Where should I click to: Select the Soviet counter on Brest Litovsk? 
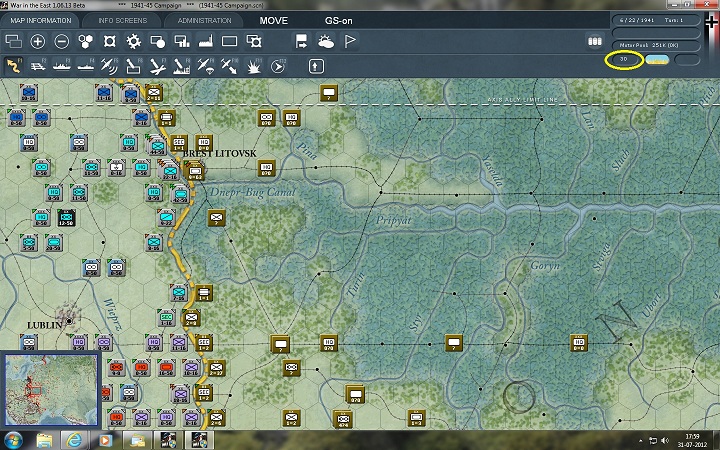pyautogui.click(x=195, y=170)
